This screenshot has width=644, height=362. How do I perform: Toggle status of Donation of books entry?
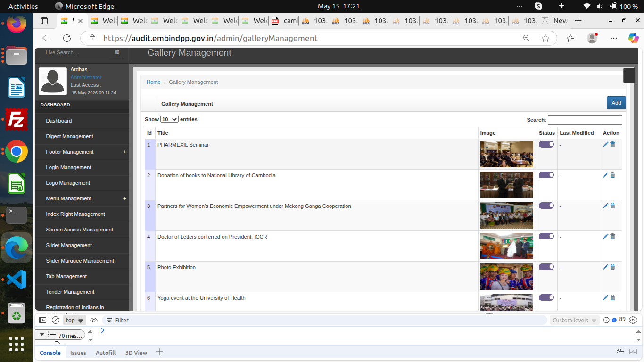(546, 175)
